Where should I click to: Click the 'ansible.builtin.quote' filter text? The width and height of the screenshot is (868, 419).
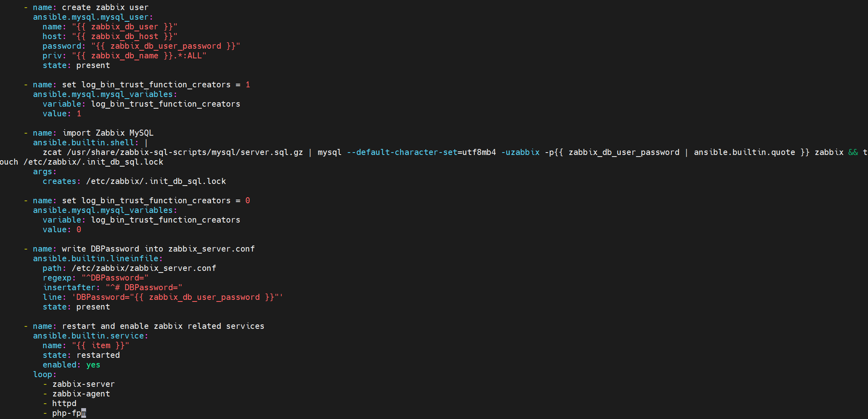pos(745,152)
